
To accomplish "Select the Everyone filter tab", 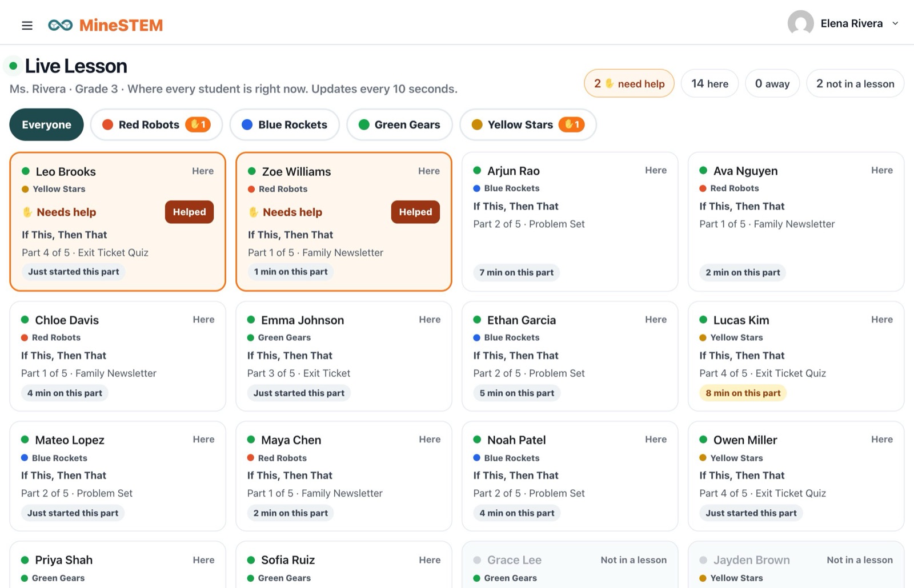I will point(46,124).
